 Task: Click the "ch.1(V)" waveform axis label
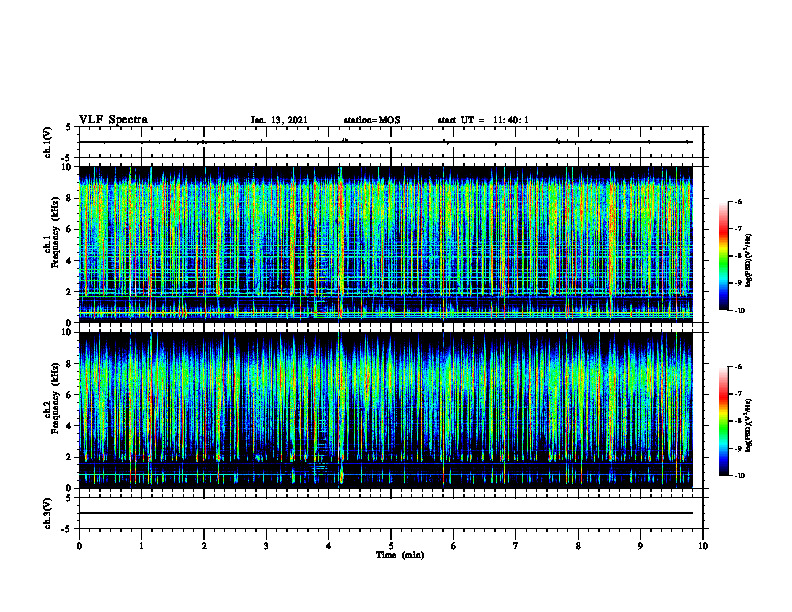click(48, 142)
